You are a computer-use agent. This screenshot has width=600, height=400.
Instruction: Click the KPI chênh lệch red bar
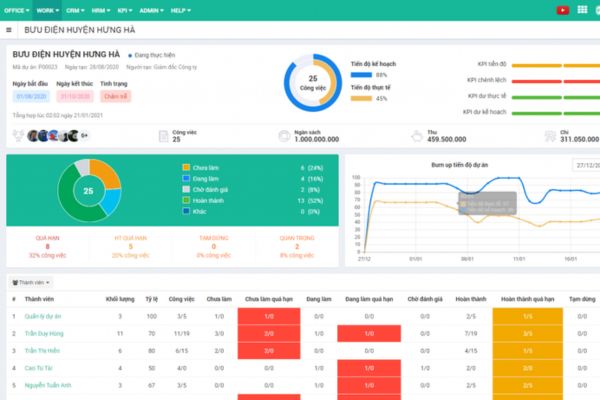pos(556,81)
